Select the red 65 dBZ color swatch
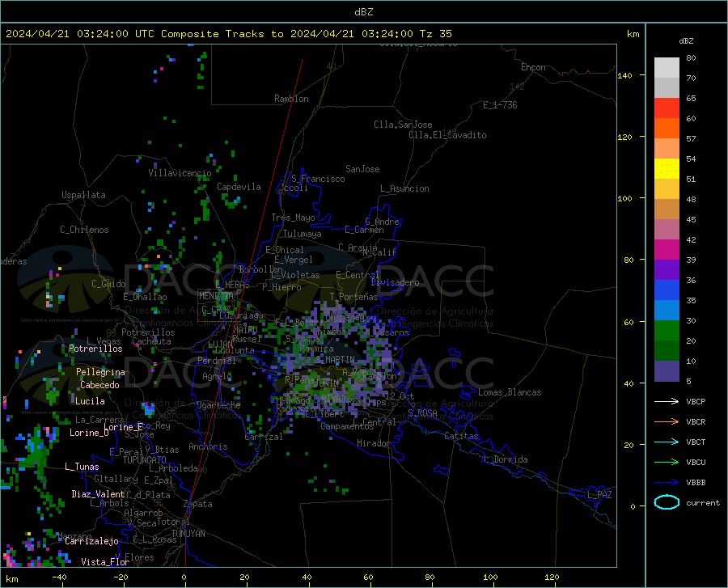This screenshot has height=588, width=728. (667, 108)
